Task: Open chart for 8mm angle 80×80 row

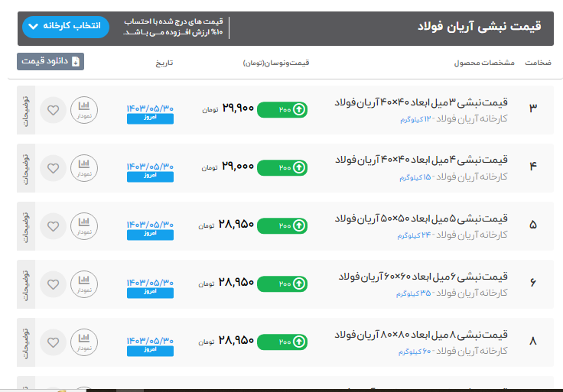Action: tap(84, 342)
